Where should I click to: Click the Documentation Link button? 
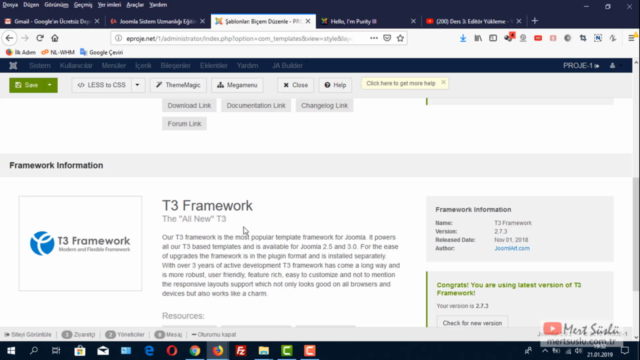pos(256,105)
